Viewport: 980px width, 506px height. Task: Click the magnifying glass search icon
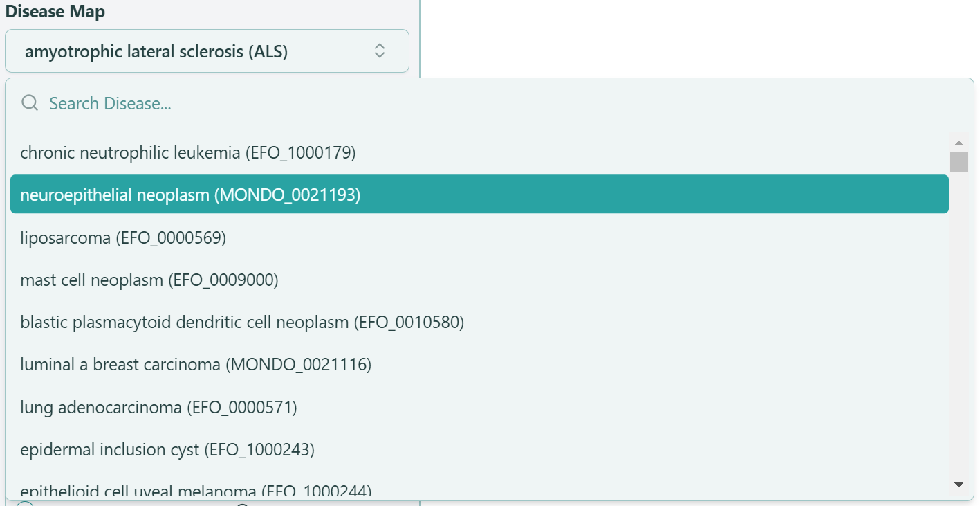[30, 103]
